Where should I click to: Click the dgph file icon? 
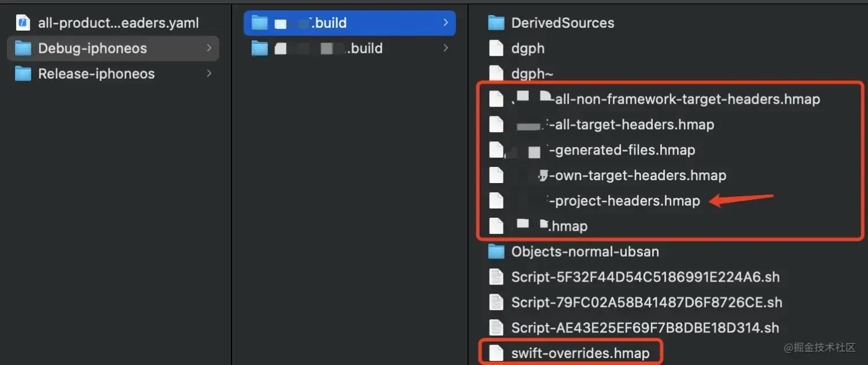[x=496, y=48]
